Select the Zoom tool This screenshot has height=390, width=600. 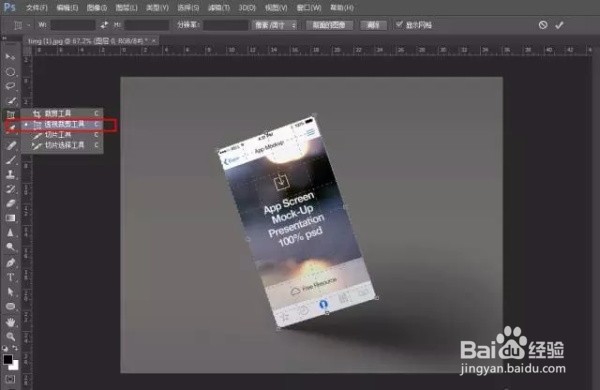[10, 337]
